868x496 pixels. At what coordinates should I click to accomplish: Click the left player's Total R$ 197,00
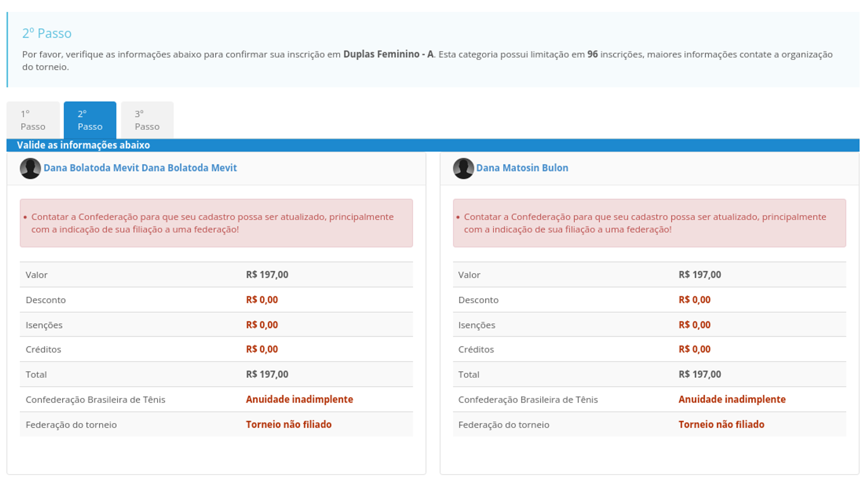coord(267,374)
